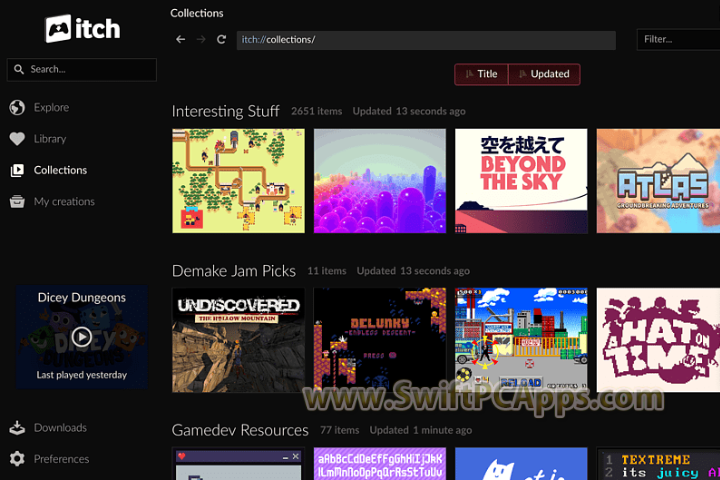Screen dimensions: 720x480
Task: Open the Demake Jam Picks collection
Action: 234,271
